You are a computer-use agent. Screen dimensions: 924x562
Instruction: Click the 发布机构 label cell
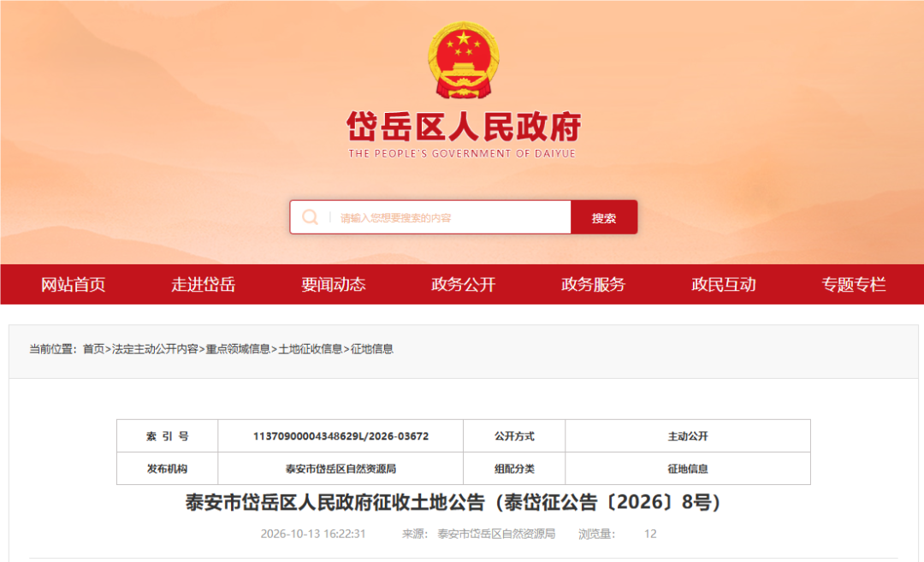click(168, 469)
